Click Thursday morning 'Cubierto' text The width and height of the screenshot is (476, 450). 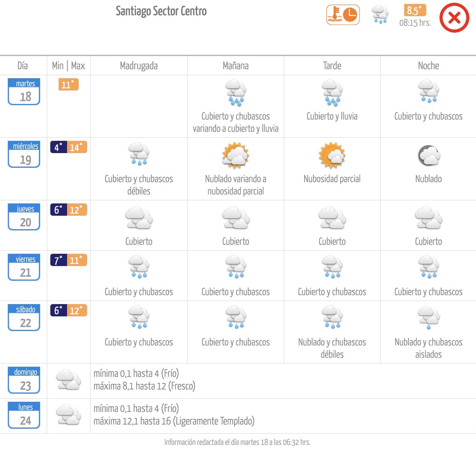click(236, 241)
